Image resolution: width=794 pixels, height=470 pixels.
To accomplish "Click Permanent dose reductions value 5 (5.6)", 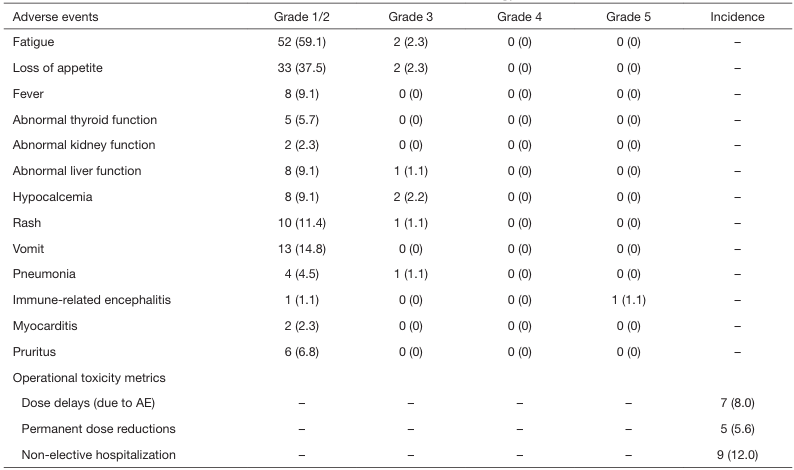I will pos(737,429).
